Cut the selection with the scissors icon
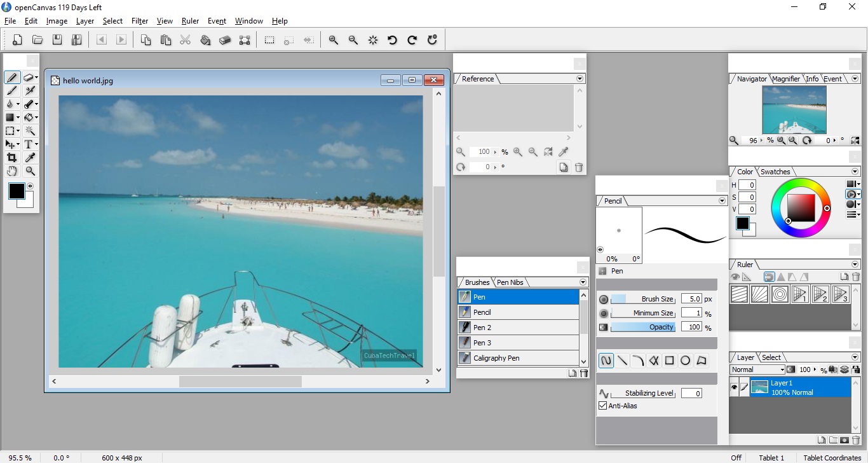868x463 pixels. (186, 40)
